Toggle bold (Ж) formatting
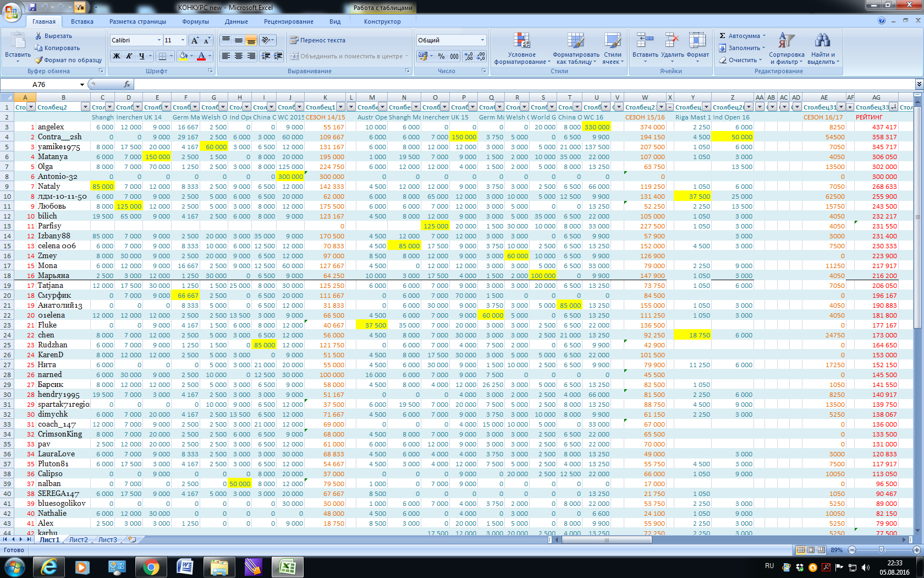 [117, 56]
